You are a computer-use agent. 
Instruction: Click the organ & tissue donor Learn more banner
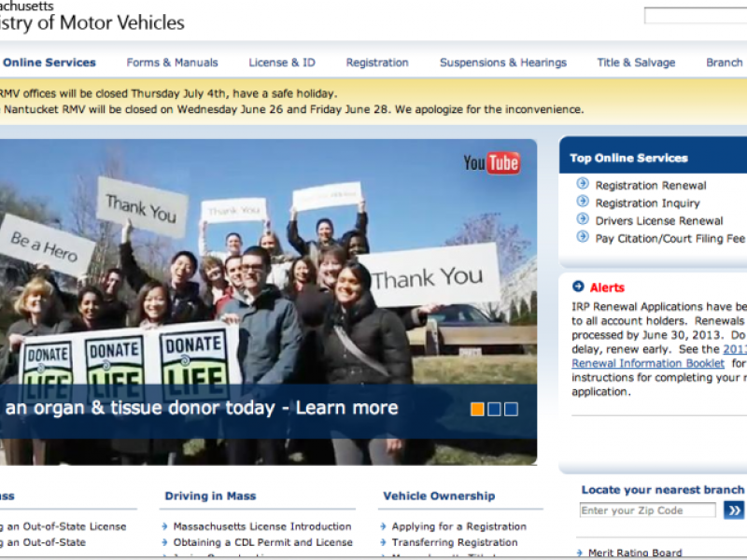(202, 408)
